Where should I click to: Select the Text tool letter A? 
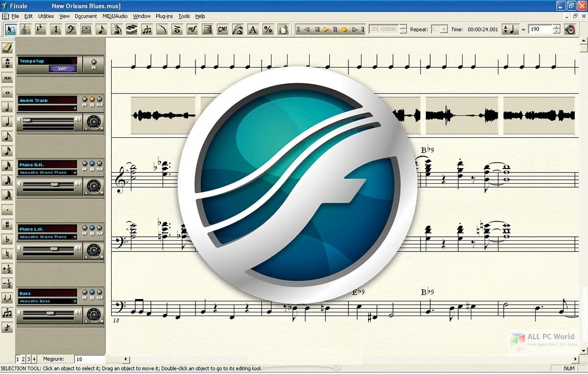253,29
